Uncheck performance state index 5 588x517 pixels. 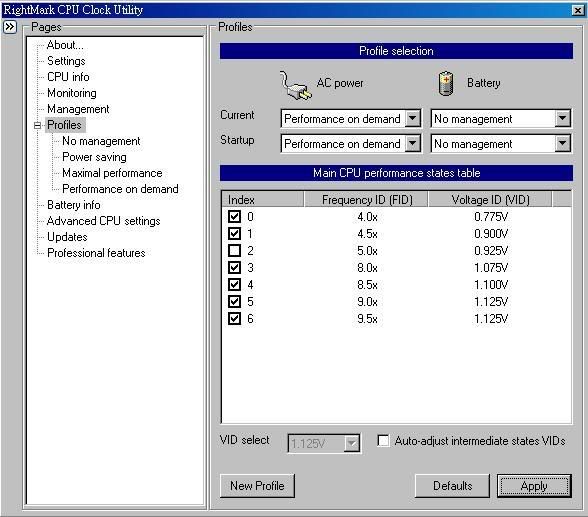tap(234, 301)
